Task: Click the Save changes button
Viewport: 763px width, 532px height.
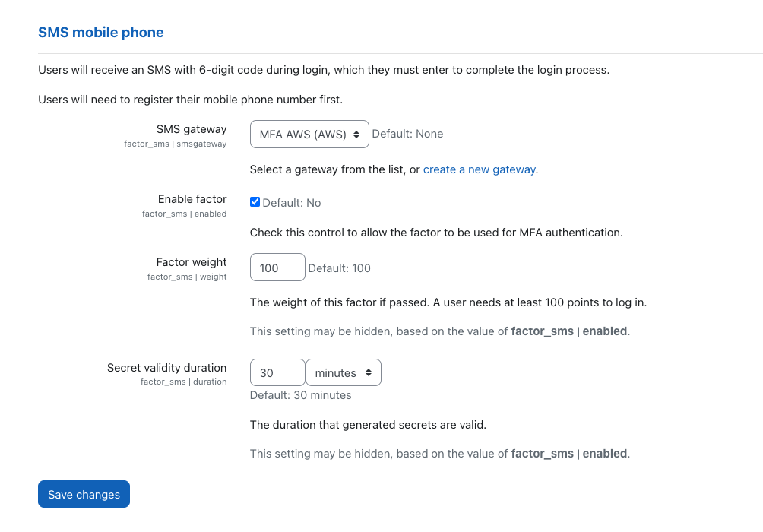Action: point(84,494)
